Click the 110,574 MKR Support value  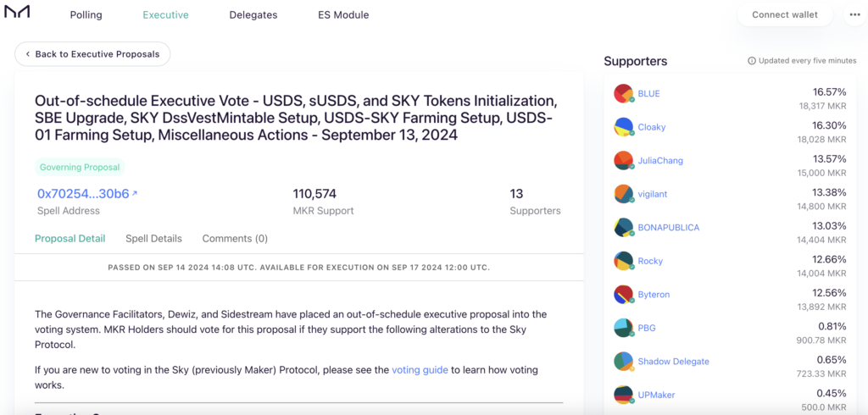(x=314, y=194)
